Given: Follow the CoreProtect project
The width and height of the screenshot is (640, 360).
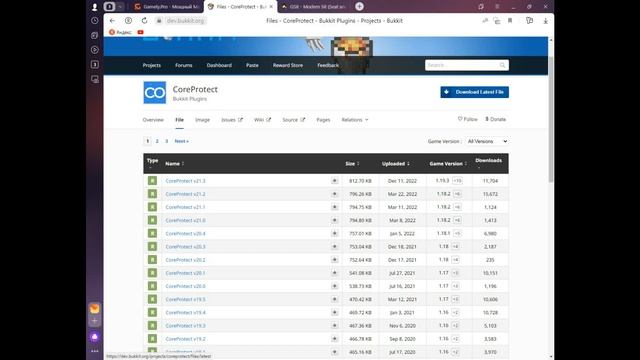Looking at the screenshot, I should [x=468, y=119].
